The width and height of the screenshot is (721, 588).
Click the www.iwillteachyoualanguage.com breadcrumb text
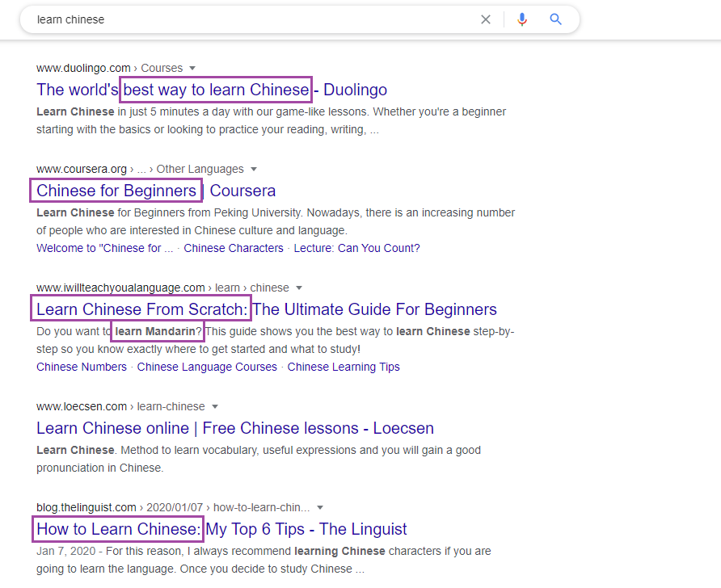pos(120,288)
